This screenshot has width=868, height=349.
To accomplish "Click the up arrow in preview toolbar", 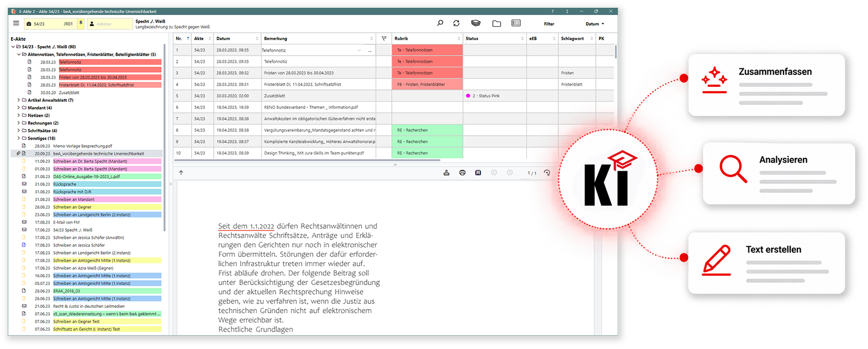I will (181, 173).
